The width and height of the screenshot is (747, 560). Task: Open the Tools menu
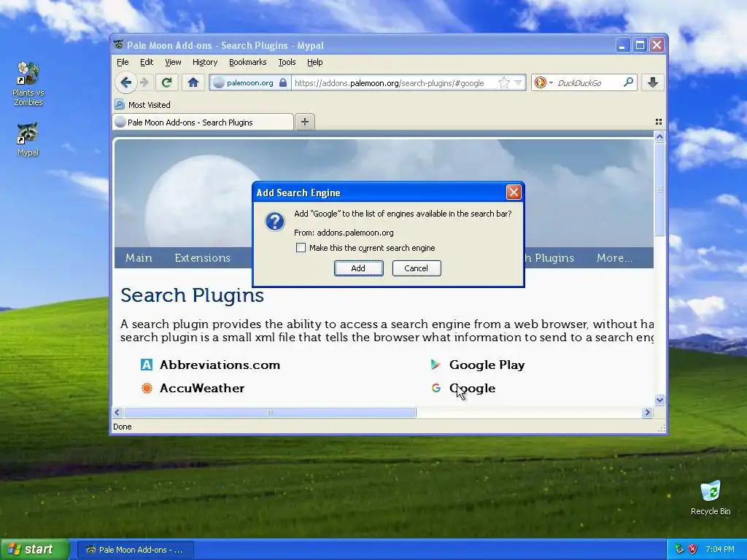tap(287, 62)
